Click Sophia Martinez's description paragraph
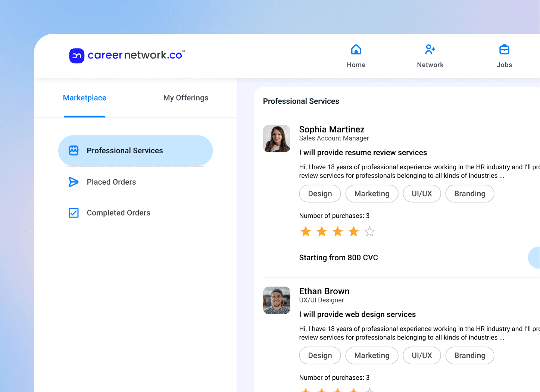 click(419, 171)
